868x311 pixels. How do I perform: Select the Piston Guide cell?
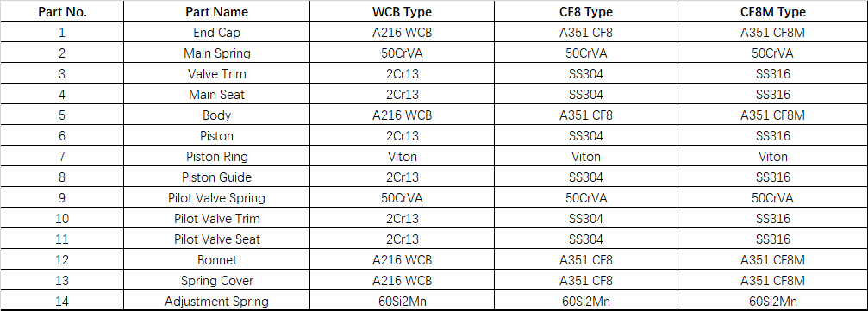click(x=217, y=177)
